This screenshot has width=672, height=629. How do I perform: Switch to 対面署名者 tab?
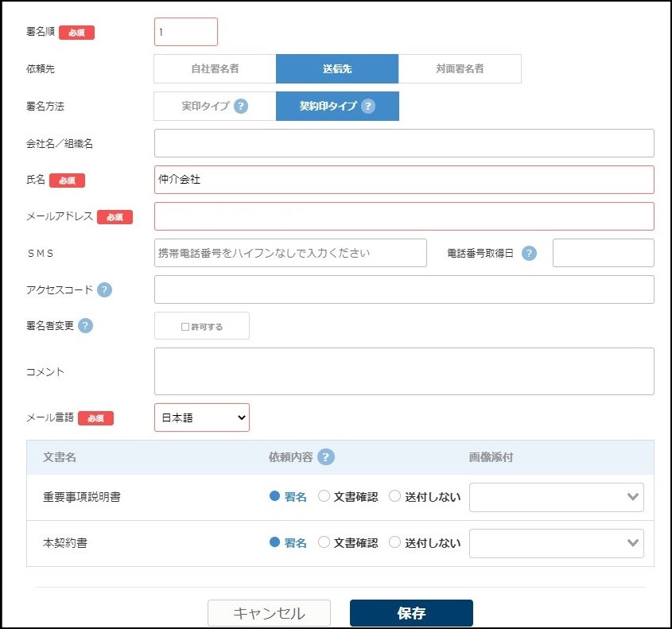coord(460,69)
